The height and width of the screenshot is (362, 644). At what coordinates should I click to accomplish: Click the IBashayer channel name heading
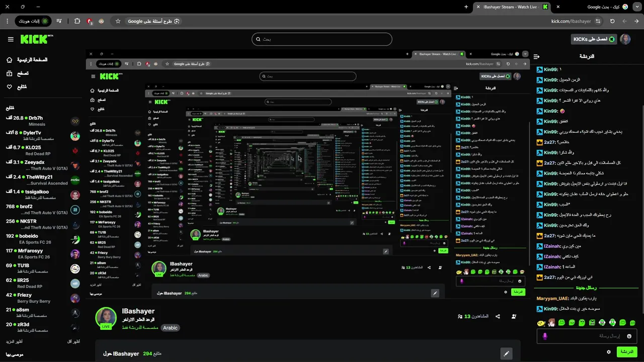(x=138, y=311)
